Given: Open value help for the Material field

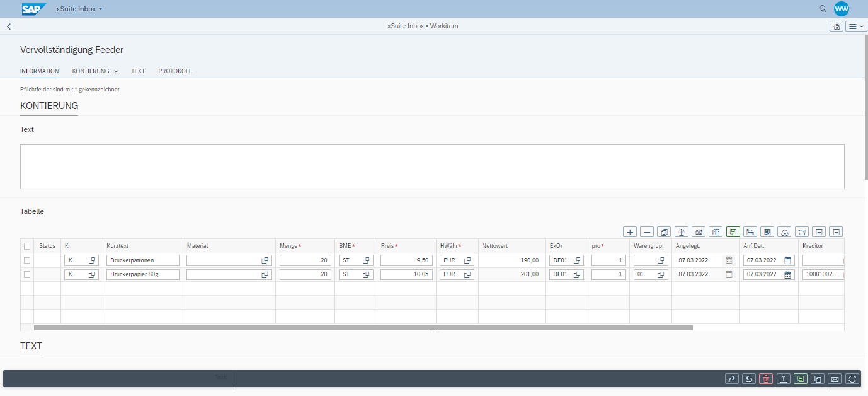Looking at the screenshot, I should [x=265, y=259].
